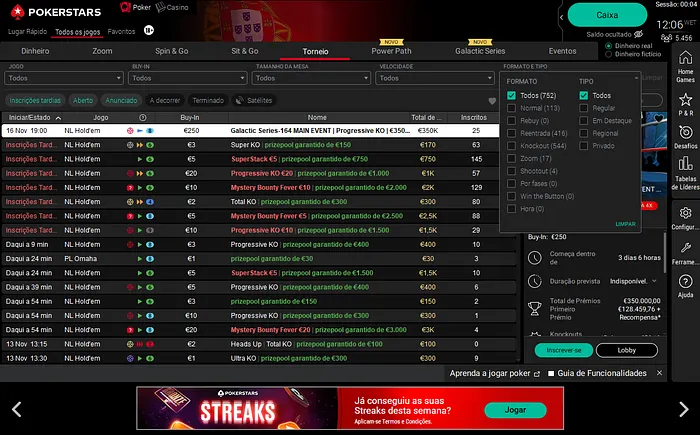Click the 18+ responsible gaming icon

[149, 30]
